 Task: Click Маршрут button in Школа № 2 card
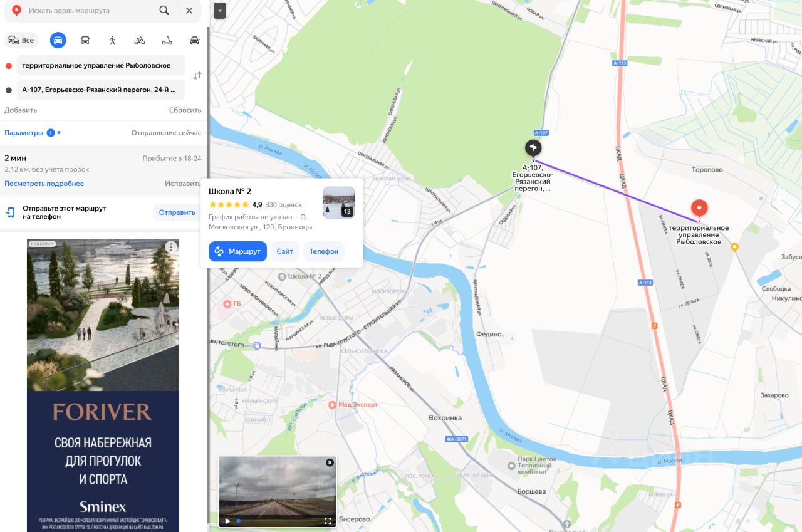[x=237, y=251]
